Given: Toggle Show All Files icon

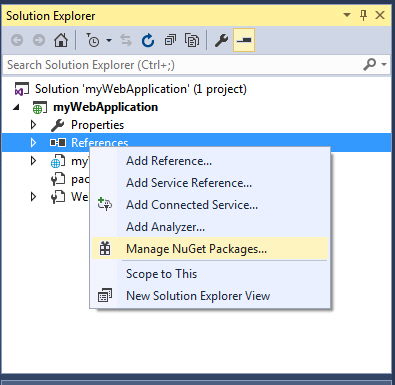Looking at the screenshot, I should coord(192,40).
